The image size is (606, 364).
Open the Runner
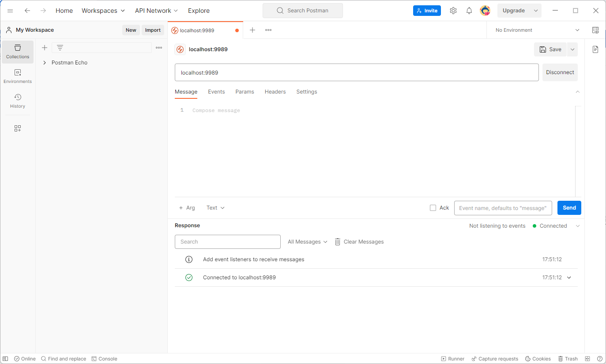[452, 359]
